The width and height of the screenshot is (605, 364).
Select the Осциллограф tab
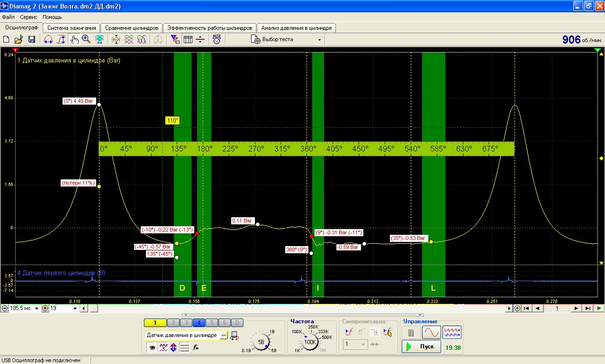coord(21,27)
